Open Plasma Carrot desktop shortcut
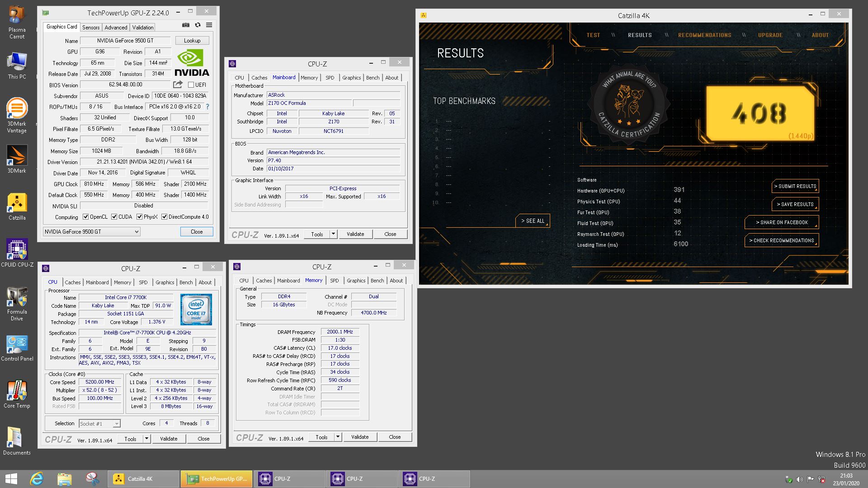Screen dimensions: 868x488 pyautogui.click(x=17, y=23)
